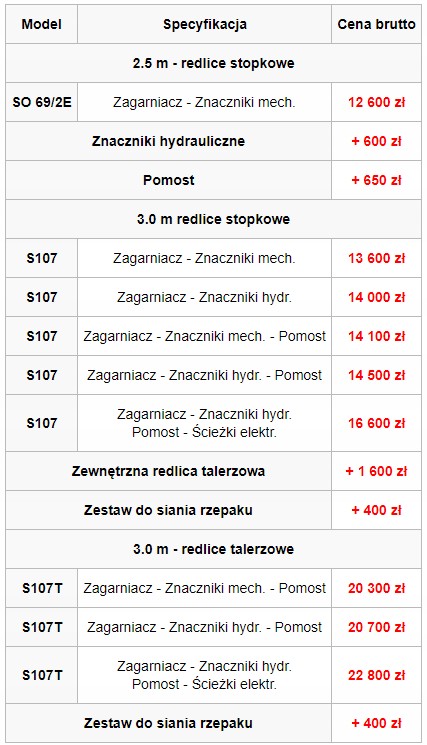Image resolution: width=427 pixels, height=745 pixels.
Task: Select the 20 700 zł price cell
Action: pyautogui.click(x=376, y=627)
